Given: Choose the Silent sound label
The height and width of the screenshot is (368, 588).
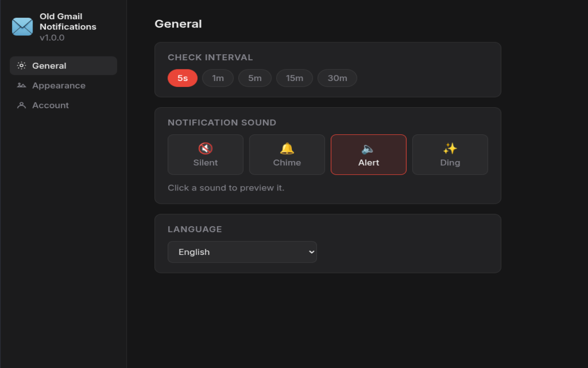Looking at the screenshot, I should coord(205,163).
